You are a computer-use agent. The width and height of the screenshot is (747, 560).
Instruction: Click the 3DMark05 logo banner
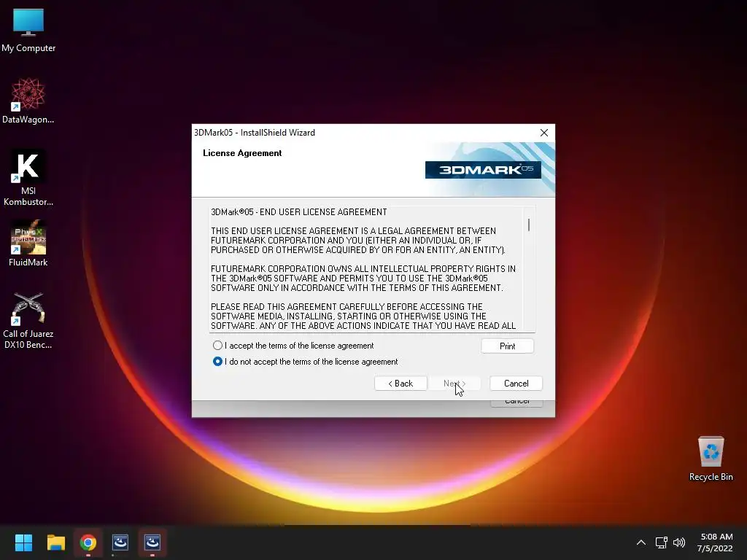pos(483,170)
